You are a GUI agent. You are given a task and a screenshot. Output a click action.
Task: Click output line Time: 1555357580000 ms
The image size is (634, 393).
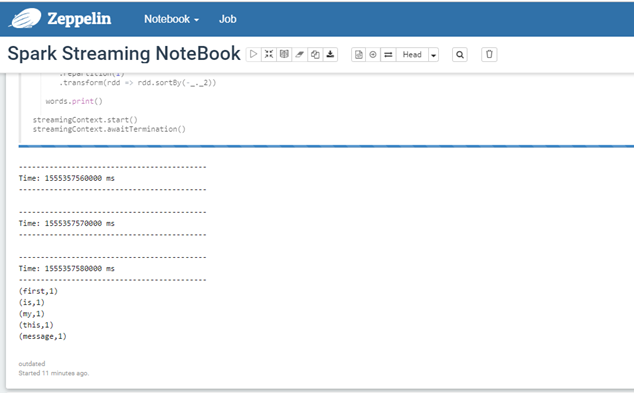coord(67,269)
